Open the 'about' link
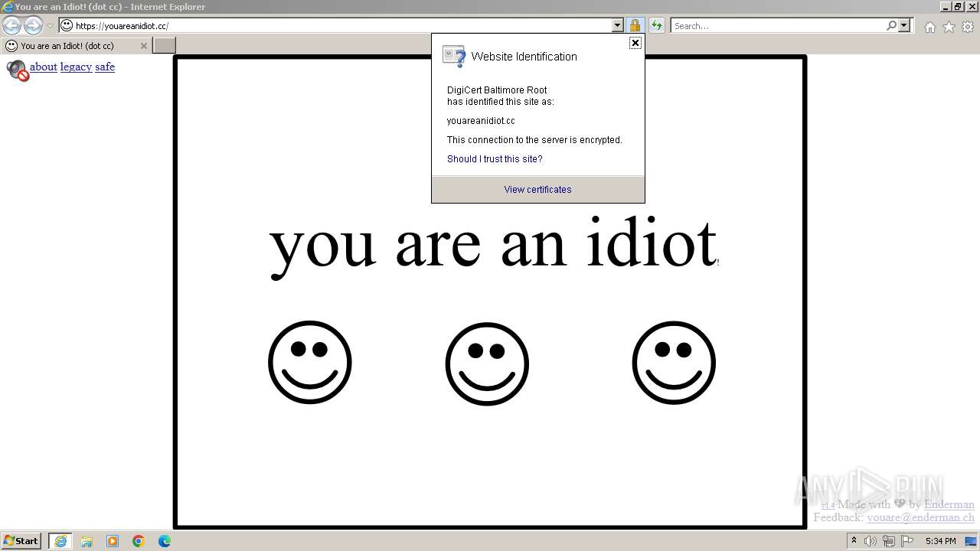 coord(44,67)
